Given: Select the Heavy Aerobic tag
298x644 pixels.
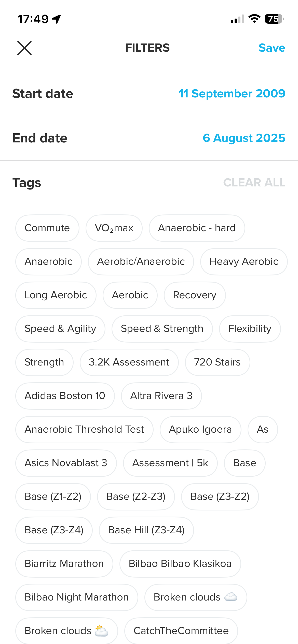Looking at the screenshot, I should click(x=244, y=261).
